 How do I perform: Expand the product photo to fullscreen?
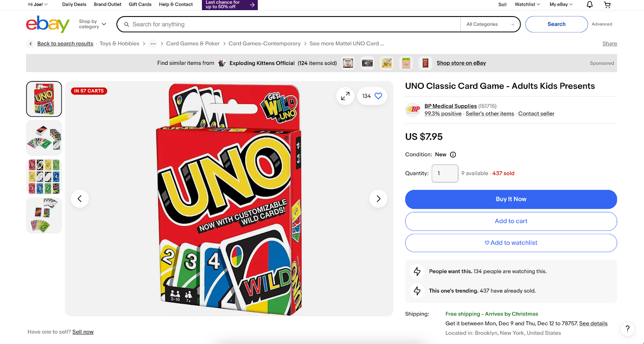click(345, 96)
